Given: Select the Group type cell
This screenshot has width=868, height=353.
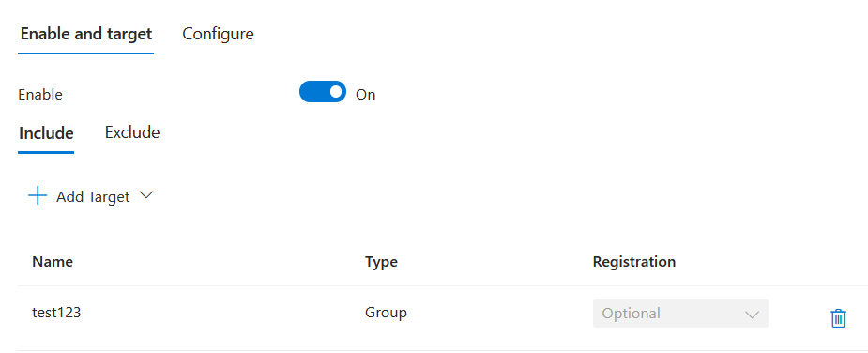Looking at the screenshot, I should point(386,313).
